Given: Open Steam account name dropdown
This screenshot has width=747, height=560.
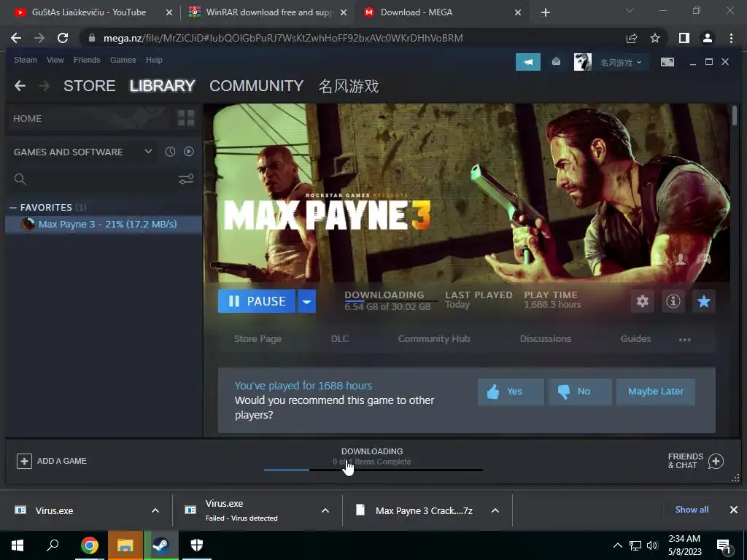Looking at the screenshot, I should [x=621, y=63].
